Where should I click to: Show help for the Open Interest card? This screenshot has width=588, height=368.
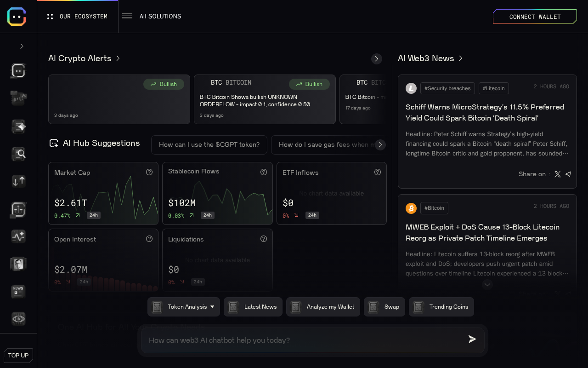149,239
